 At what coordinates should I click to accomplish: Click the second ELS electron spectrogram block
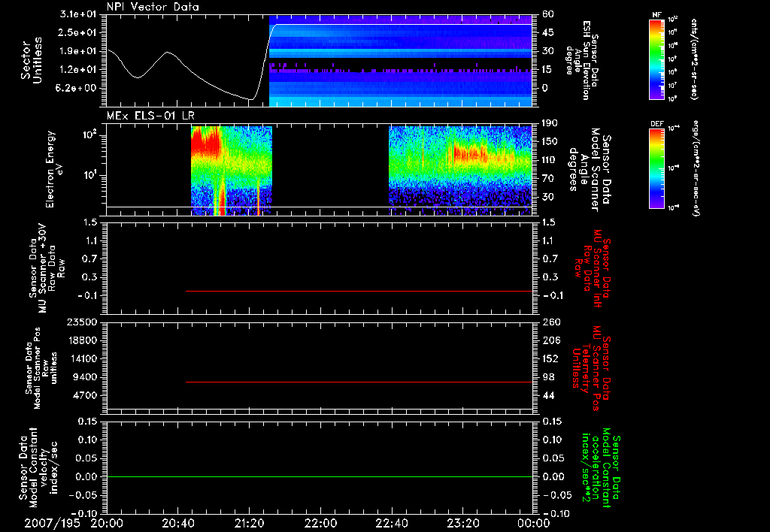click(461, 171)
